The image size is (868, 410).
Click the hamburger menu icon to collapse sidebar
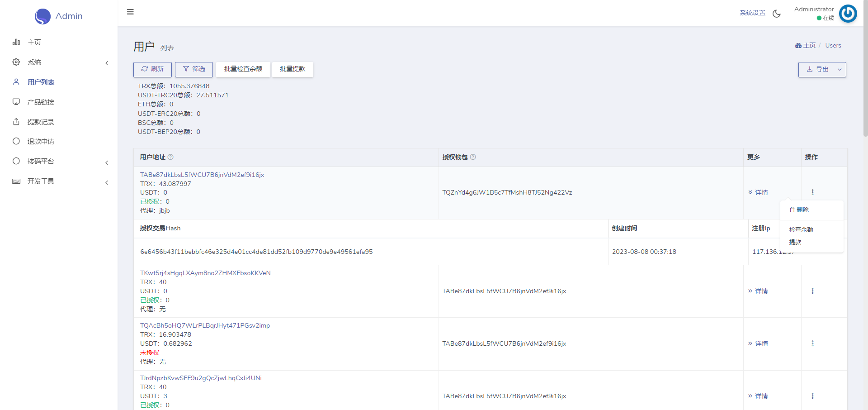point(130,12)
